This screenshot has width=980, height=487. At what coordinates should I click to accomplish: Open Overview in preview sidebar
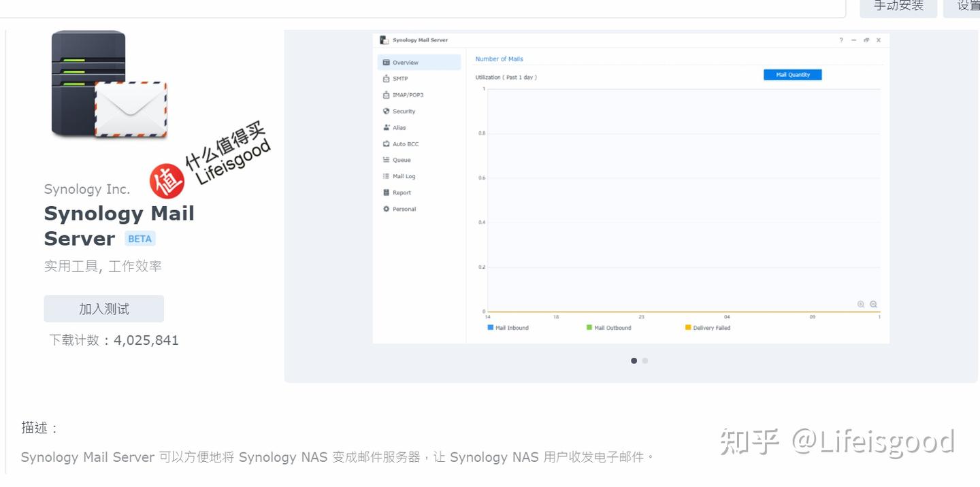pos(419,63)
